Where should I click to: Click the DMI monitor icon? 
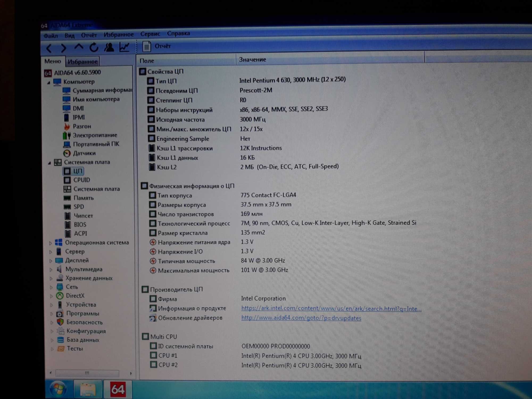(x=66, y=109)
